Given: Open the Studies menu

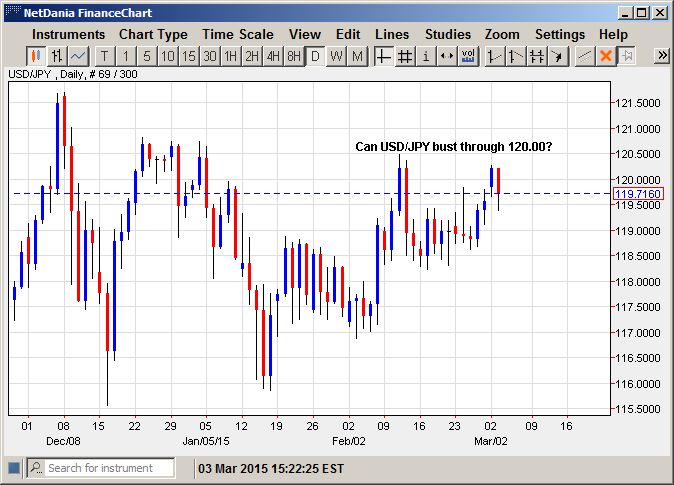Looking at the screenshot, I should point(448,34).
